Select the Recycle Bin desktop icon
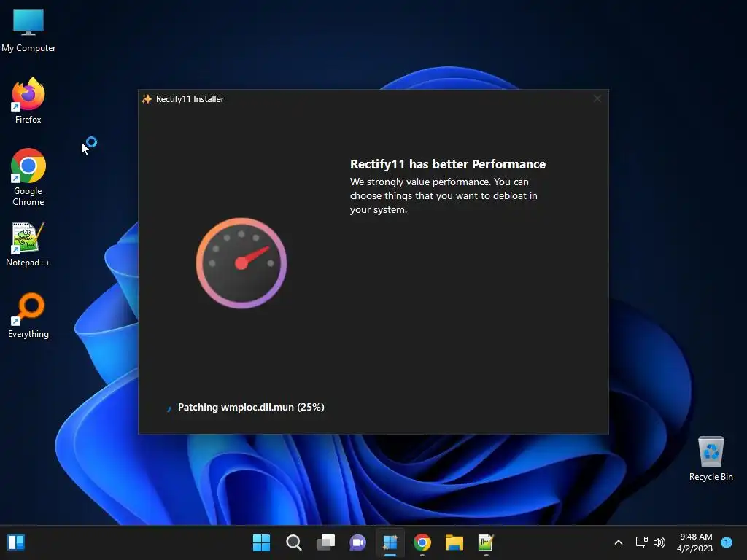Image resolution: width=747 pixels, height=560 pixels. [x=711, y=459]
